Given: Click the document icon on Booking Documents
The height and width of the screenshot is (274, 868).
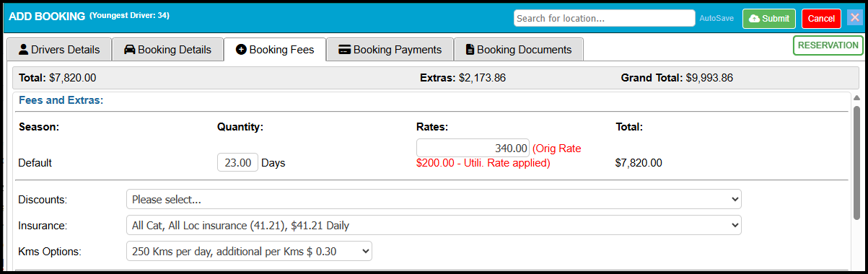Looking at the screenshot, I should [470, 50].
